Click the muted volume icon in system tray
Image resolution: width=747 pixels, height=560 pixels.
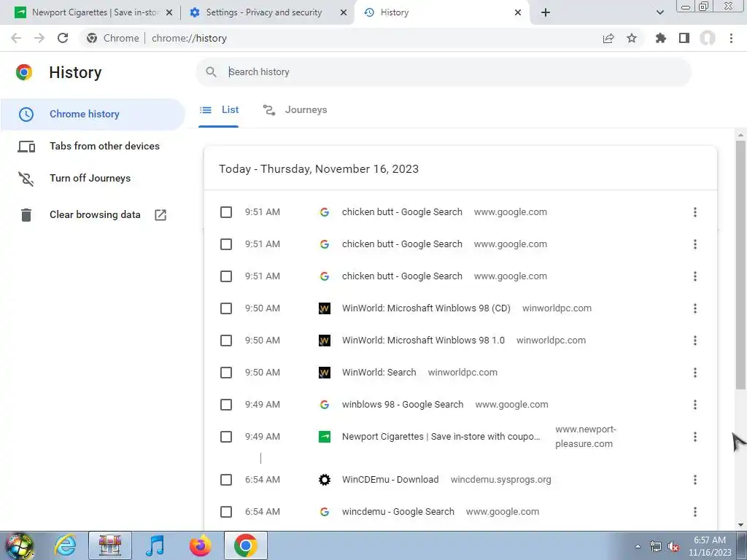(x=673, y=547)
